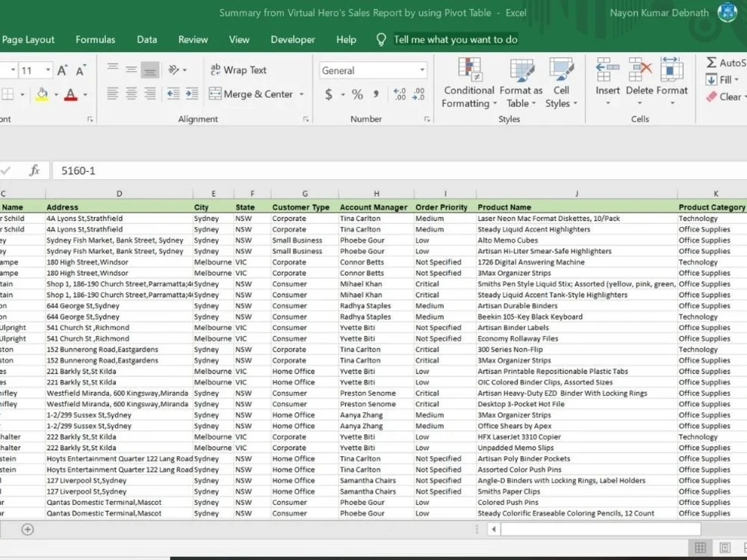Open the Formulas tab

click(96, 40)
